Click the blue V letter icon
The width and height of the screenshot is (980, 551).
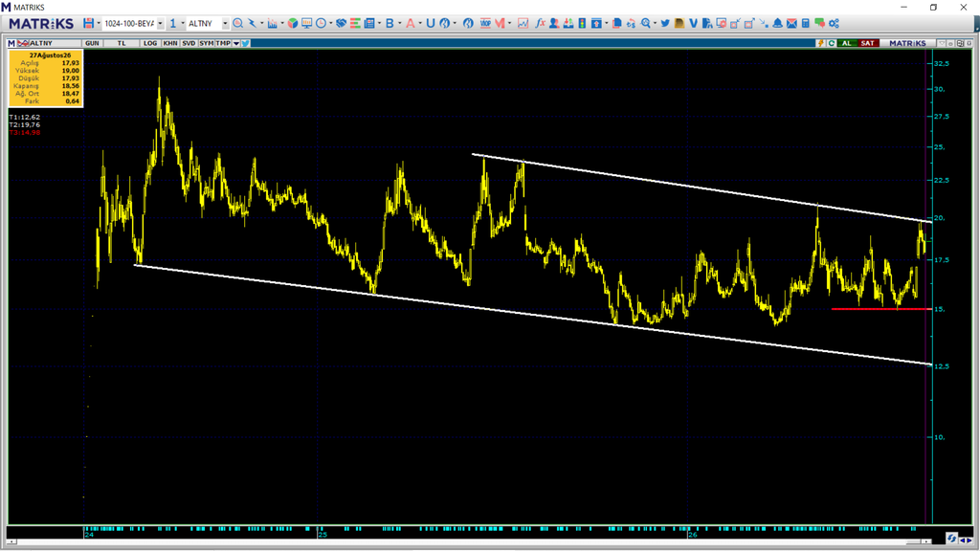coord(693,23)
